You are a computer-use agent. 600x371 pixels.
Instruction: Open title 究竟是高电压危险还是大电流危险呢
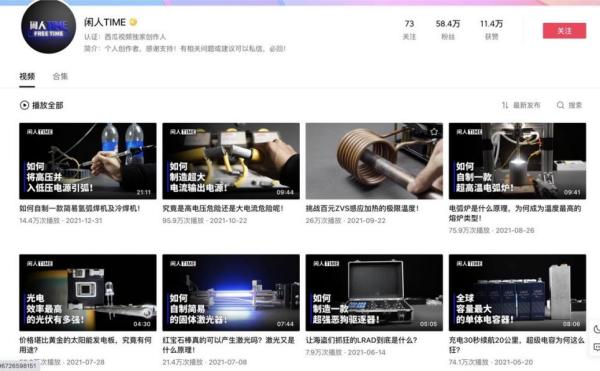(223, 208)
